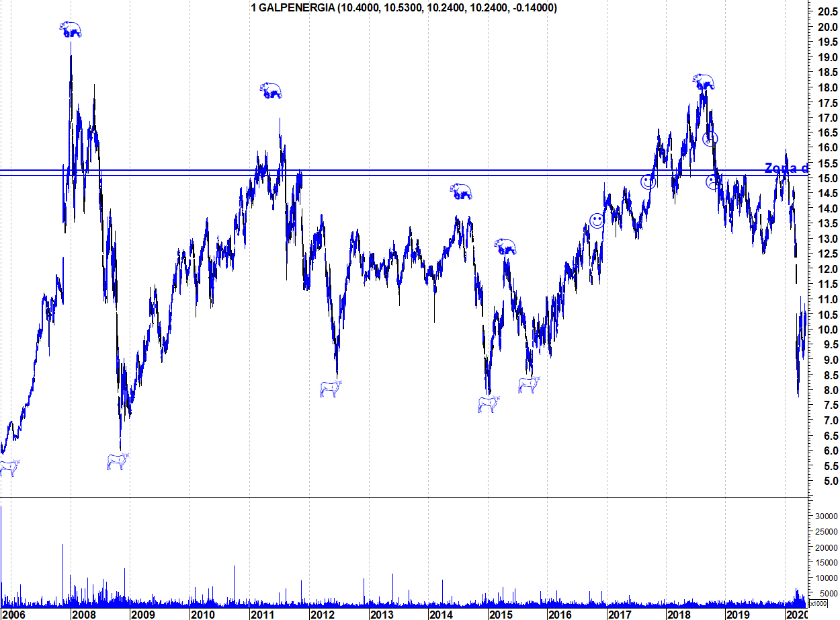Click the 2016 year label

coord(559,614)
